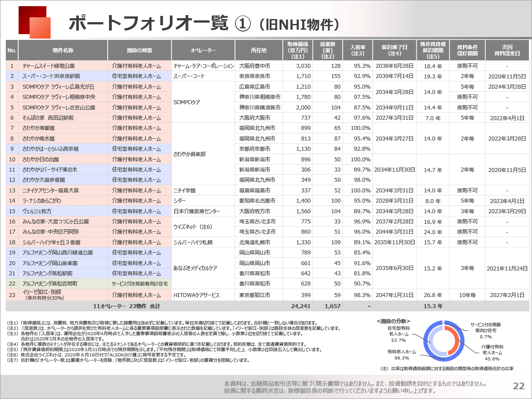532x399 pixels.
Task: Select property name チャームスイート緑地公園
Action: pyautogui.click(x=49, y=66)
